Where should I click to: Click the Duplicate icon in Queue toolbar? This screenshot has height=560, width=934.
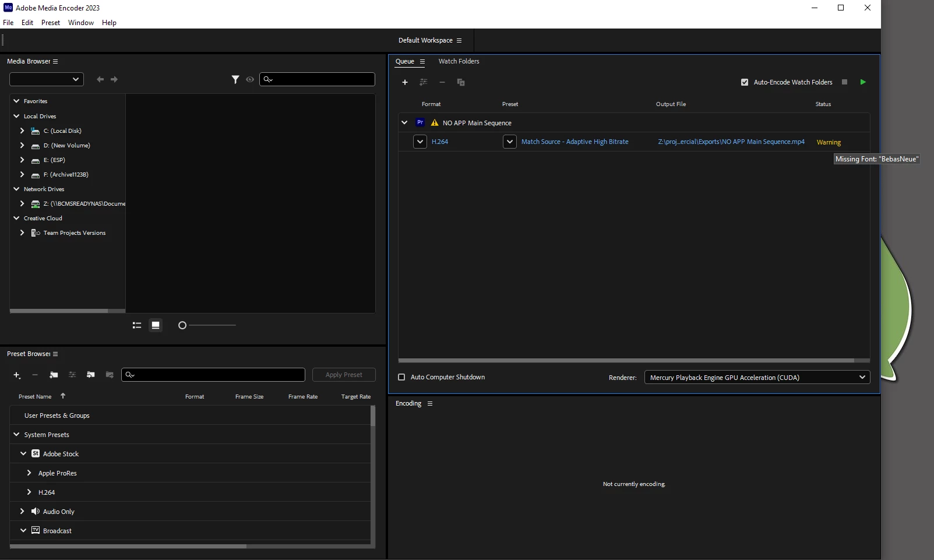(461, 82)
